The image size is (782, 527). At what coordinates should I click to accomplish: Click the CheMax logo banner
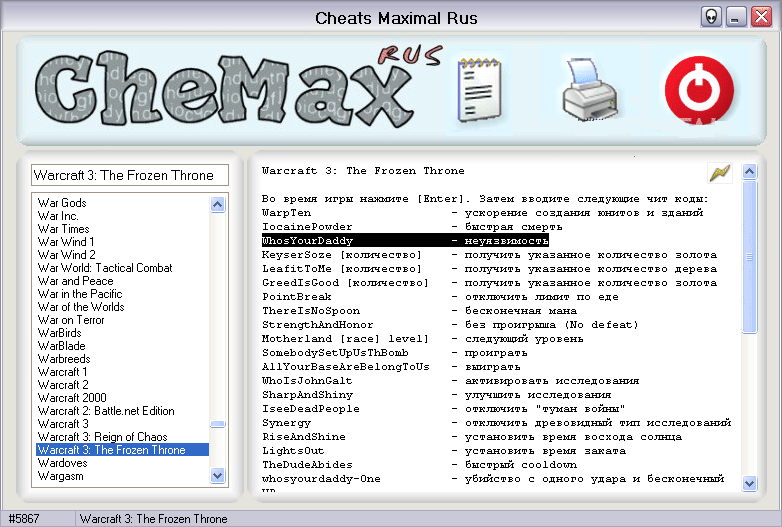(x=238, y=88)
